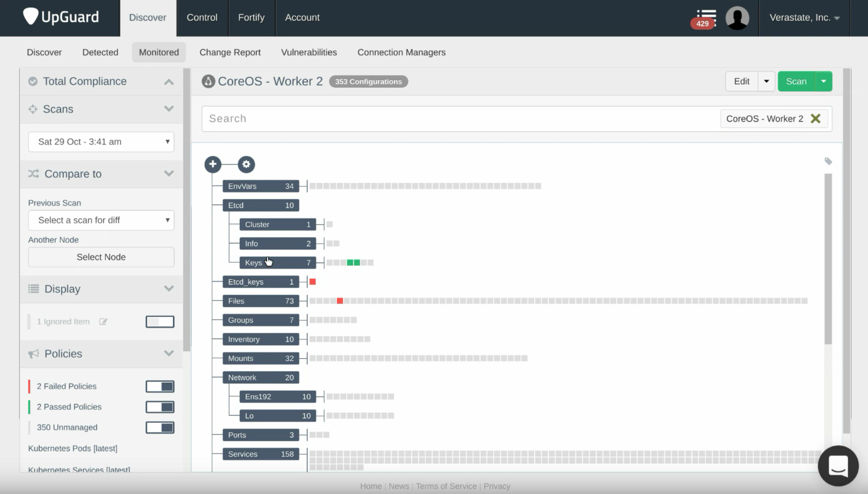Image resolution: width=868 pixels, height=494 pixels.
Task: Toggle the 2 Failed Policies switch
Action: click(160, 386)
